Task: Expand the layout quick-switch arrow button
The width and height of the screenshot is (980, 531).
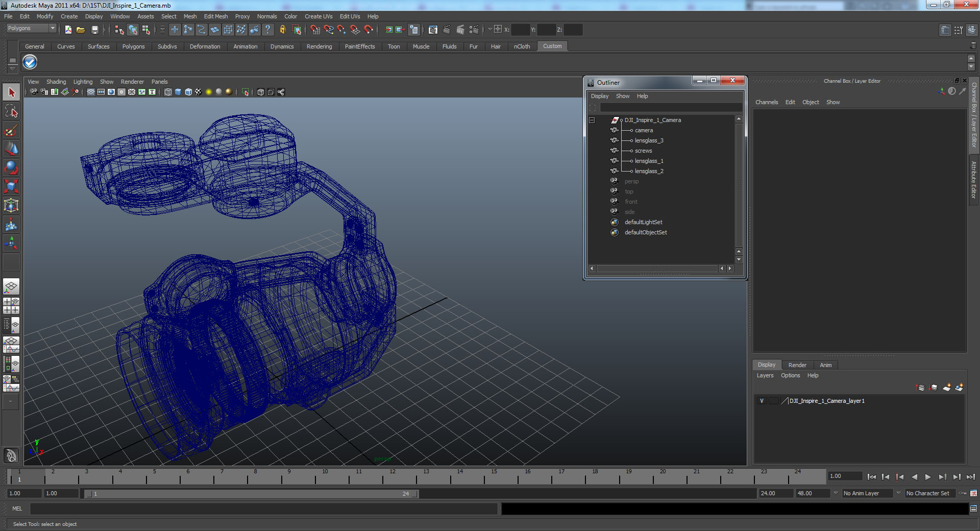Action: point(11,402)
